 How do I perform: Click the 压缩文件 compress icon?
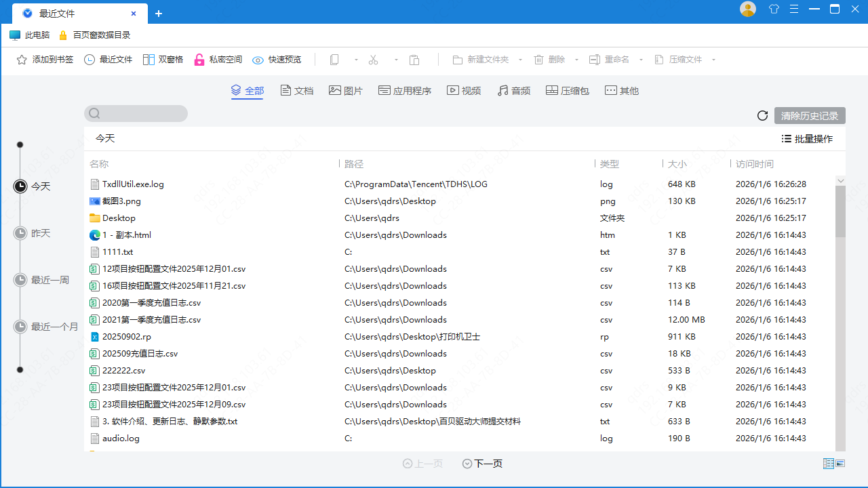point(659,60)
